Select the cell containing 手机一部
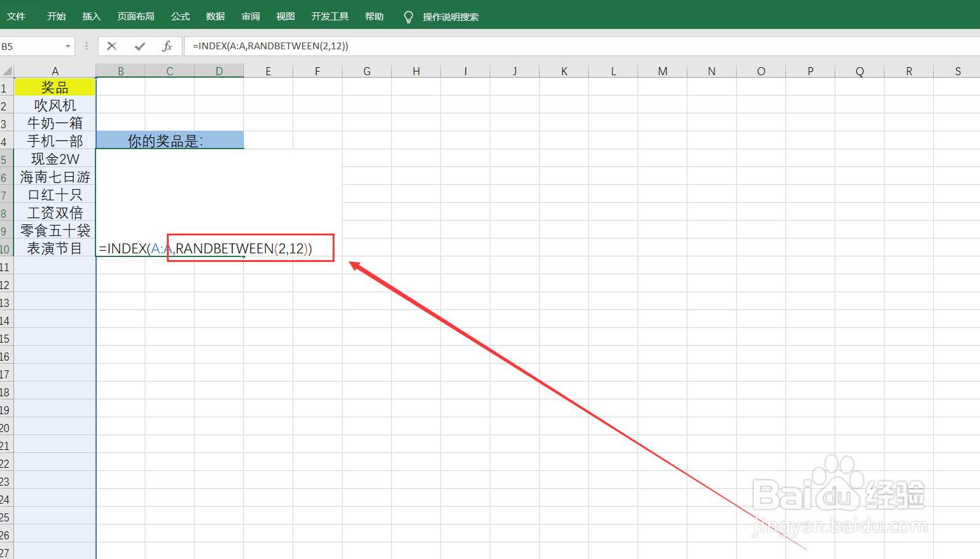The height and width of the screenshot is (559, 980). (55, 141)
